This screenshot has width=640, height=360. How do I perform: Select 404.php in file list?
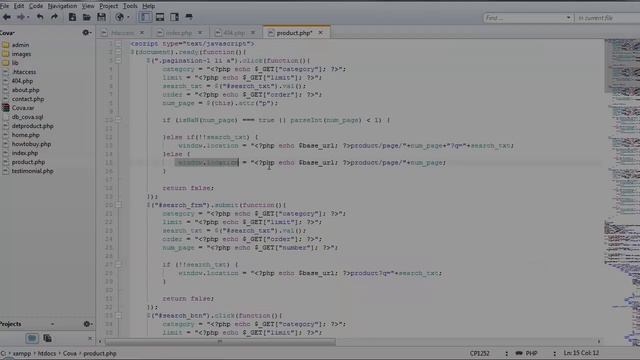(22, 81)
